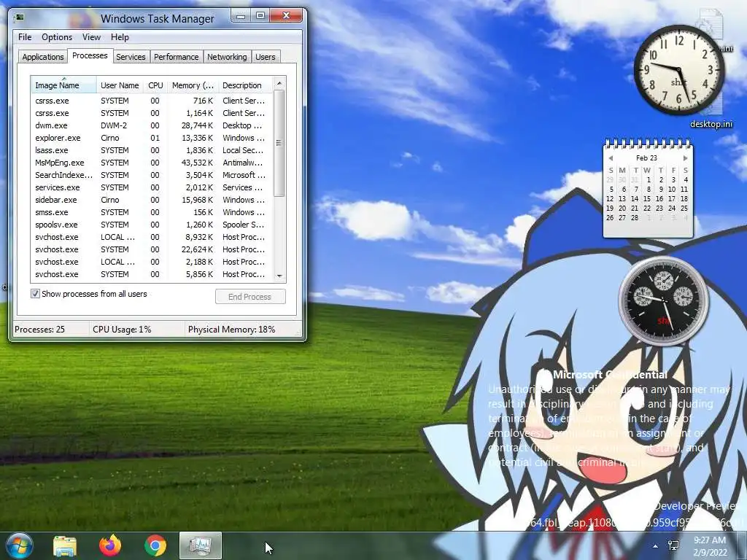This screenshot has height=560, width=747.
Task: Open the File menu
Action: tap(25, 37)
